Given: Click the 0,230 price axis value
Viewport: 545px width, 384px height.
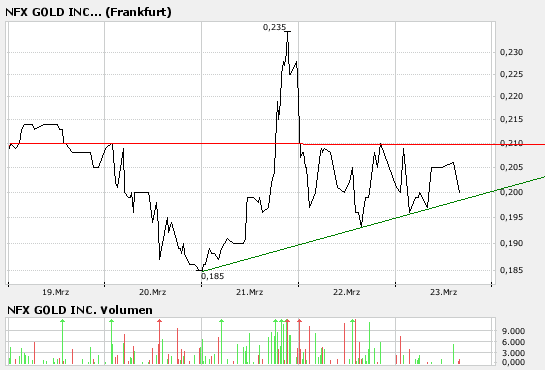Looking at the screenshot, I should [511, 52].
